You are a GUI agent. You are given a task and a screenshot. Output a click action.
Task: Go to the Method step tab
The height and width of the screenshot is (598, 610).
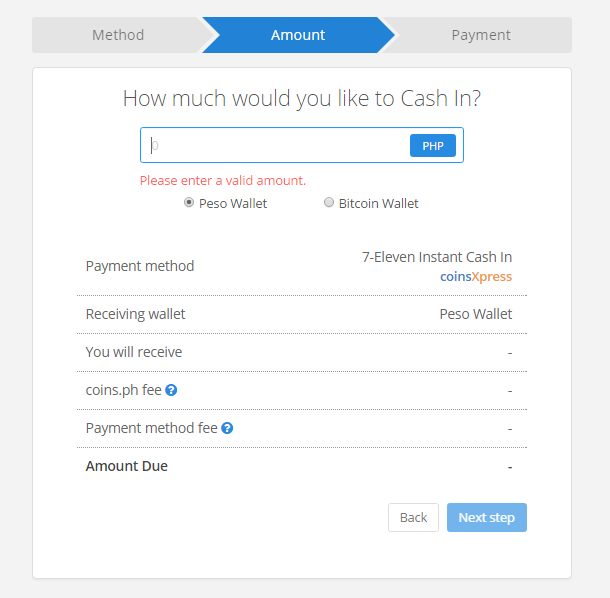pyautogui.click(x=118, y=35)
